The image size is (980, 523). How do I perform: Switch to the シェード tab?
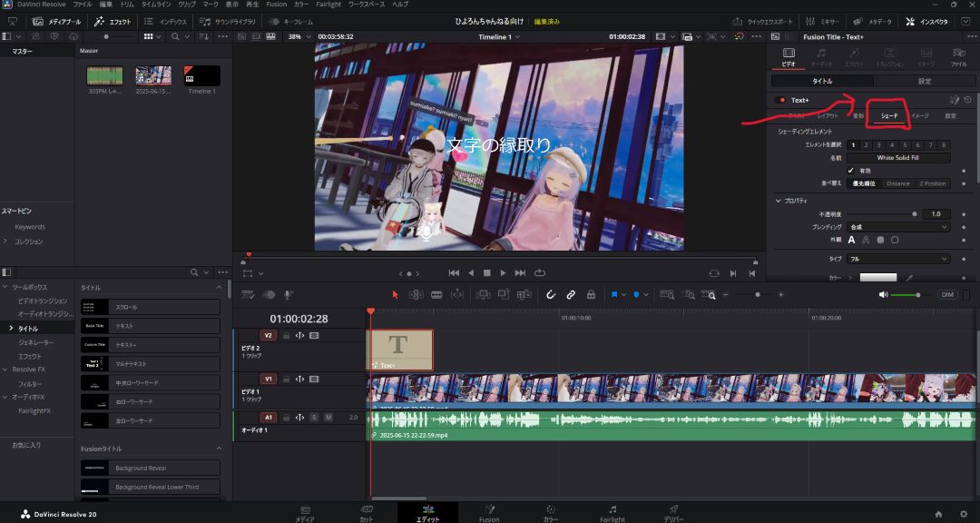click(889, 116)
